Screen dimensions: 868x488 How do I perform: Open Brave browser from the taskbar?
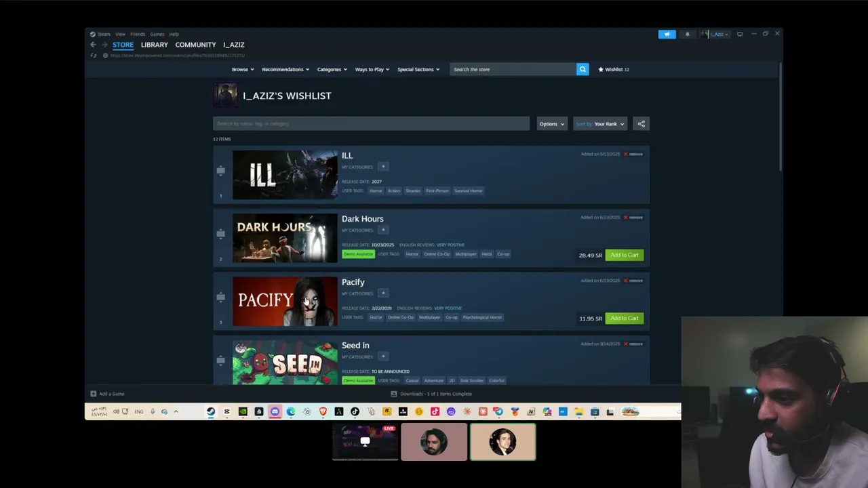tap(323, 411)
